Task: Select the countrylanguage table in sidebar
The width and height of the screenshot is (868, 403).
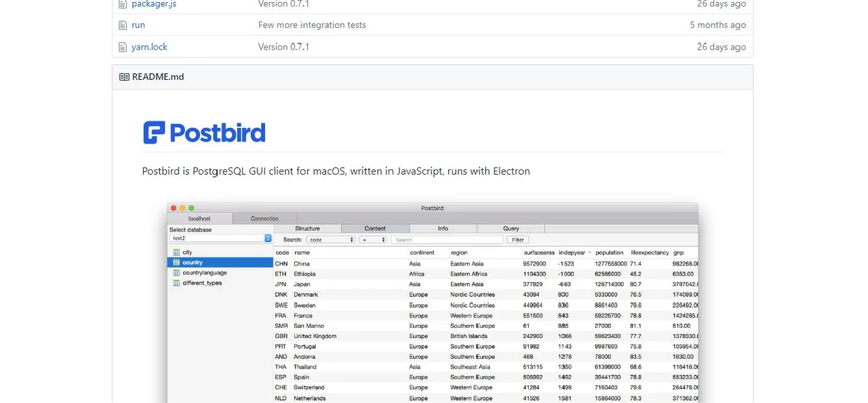Action: coord(220,272)
